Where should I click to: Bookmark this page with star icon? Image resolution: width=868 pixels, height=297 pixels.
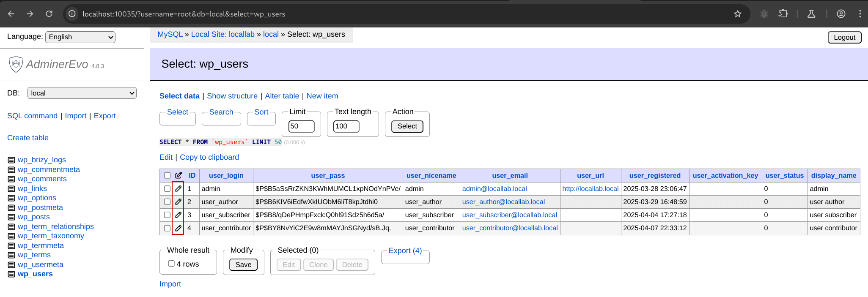click(738, 14)
